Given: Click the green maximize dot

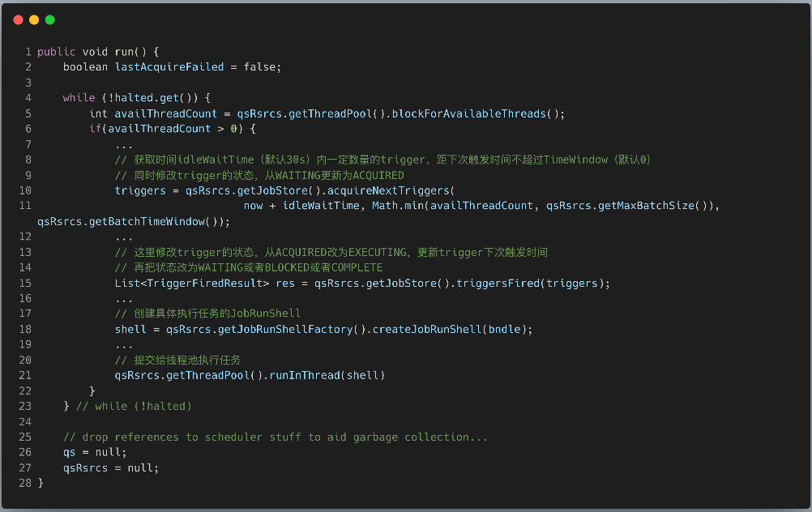Looking at the screenshot, I should [50, 19].
